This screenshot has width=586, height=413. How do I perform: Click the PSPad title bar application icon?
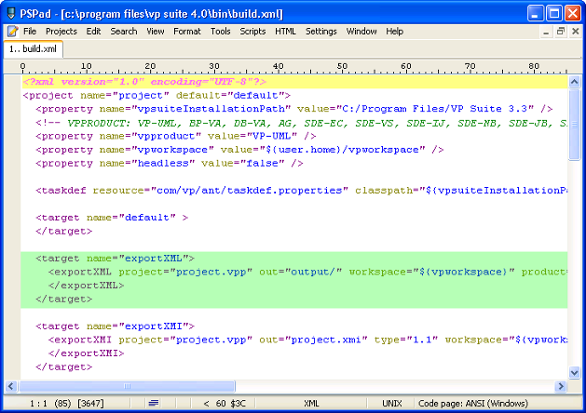(11, 14)
